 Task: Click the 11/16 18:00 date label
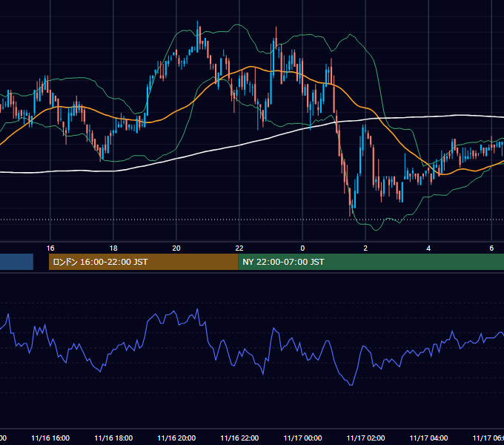(113, 438)
